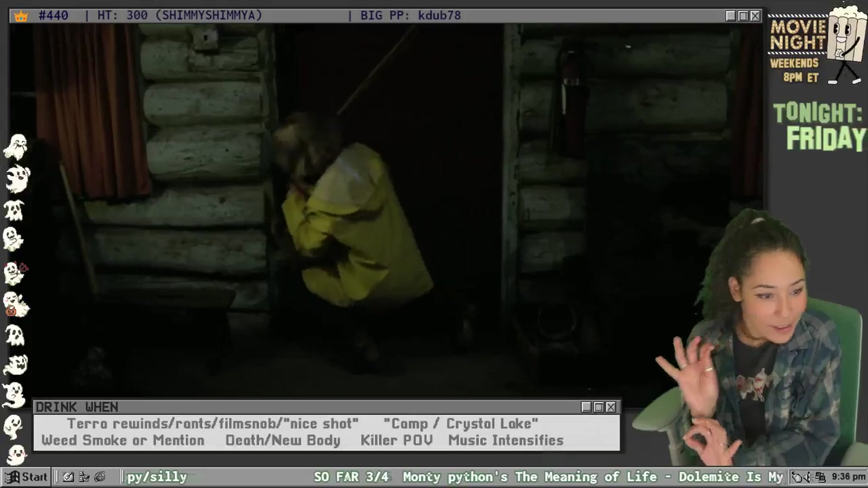Launch Internet Explorer from quick launch
Viewport: 868px width, 488px height.
(x=99, y=477)
